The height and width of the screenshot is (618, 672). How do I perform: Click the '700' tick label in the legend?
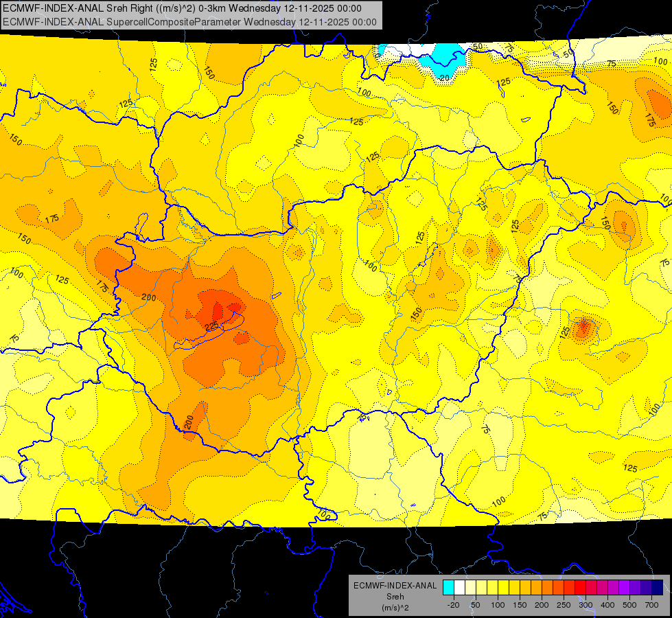[651, 605]
